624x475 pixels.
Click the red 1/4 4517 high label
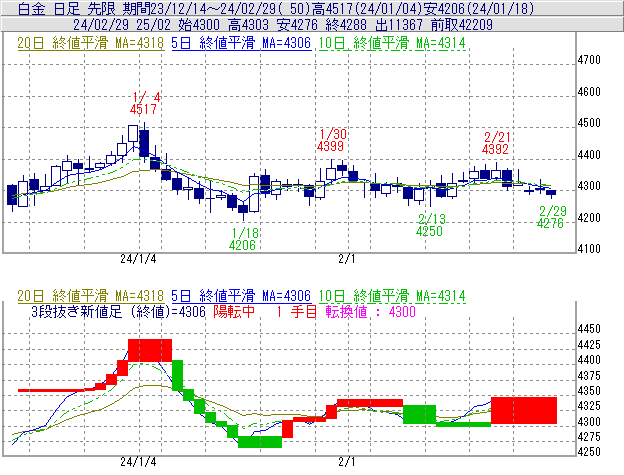point(144,103)
